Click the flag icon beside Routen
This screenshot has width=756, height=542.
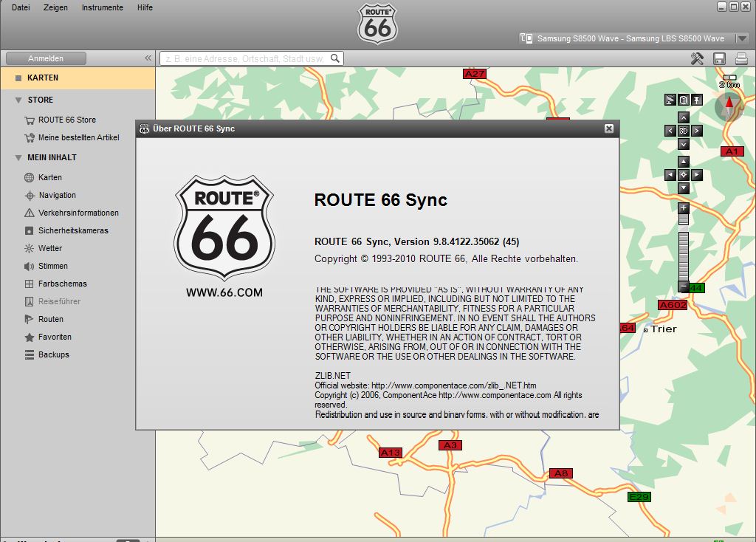pos(30,319)
